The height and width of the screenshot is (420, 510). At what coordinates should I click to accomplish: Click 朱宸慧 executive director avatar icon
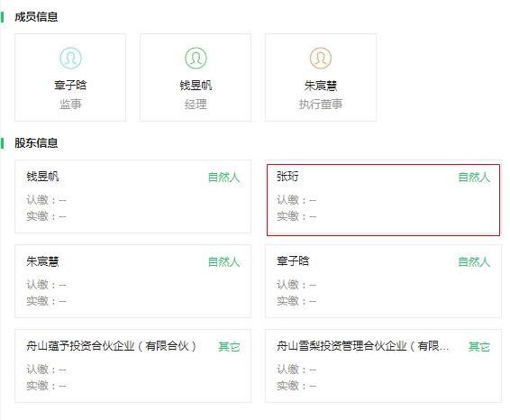coord(321,59)
